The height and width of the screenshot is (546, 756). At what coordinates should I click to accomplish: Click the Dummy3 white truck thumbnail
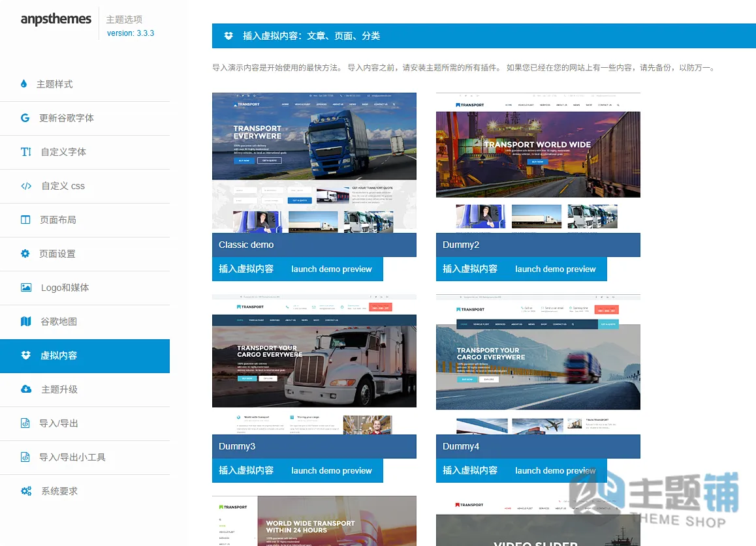coord(315,364)
